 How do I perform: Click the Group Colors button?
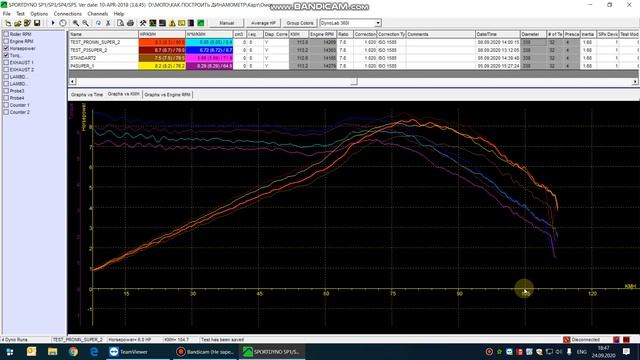[x=300, y=23]
